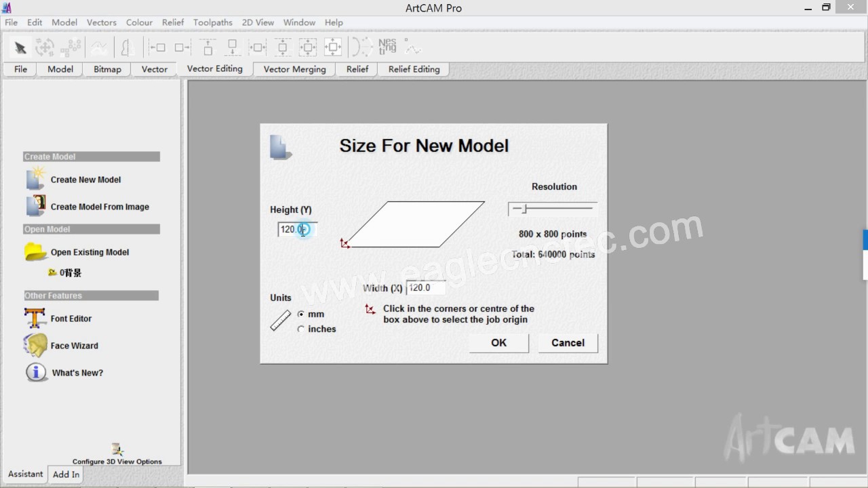
Task: Open the 2D View menu
Action: (258, 22)
